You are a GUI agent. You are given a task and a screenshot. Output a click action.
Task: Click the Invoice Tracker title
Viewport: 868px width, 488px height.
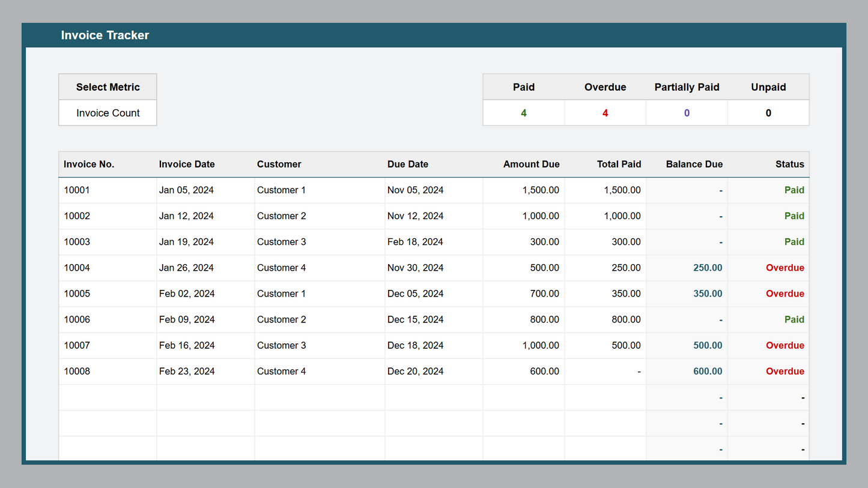105,35
